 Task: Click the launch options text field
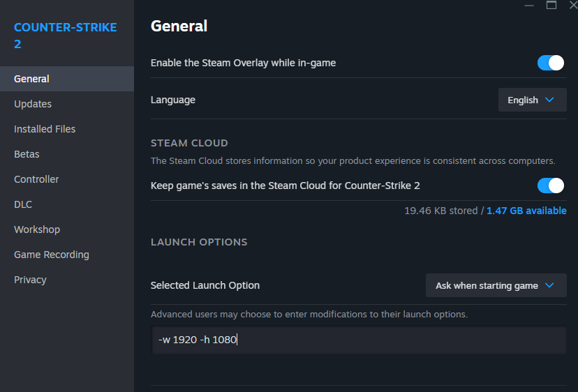tap(359, 340)
